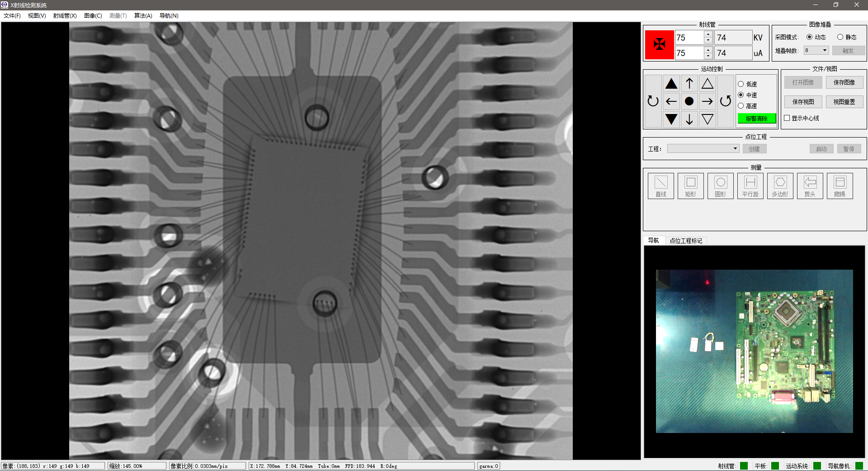The height and width of the screenshot is (471, 868).
Task: Select the 圆形 circle measurement tool
Action: pyautogui.click(x=720, y=186)
